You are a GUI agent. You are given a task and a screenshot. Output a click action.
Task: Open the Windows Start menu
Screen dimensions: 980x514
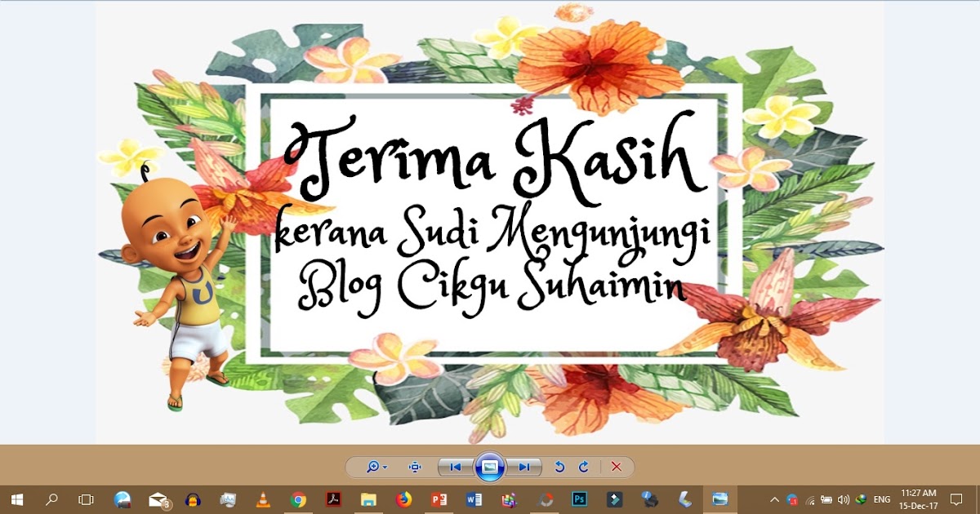point(16,499)
